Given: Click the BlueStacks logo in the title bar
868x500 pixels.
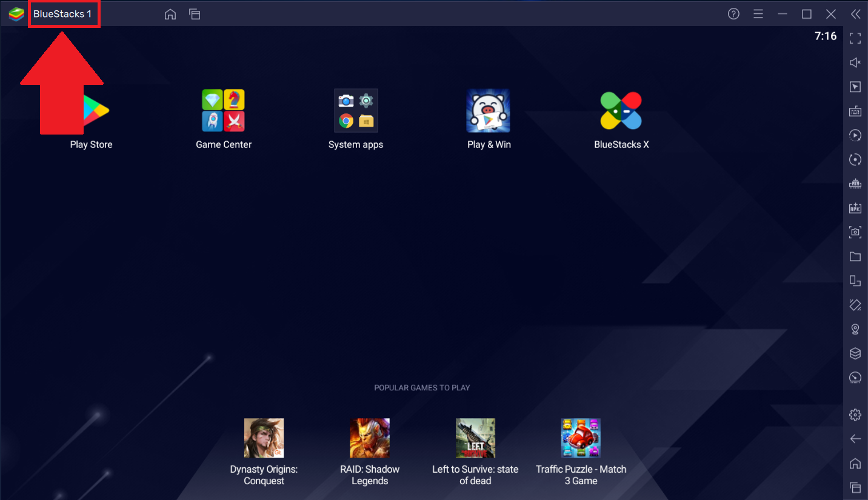Looking at the screenshot, I should click(16, 14).
